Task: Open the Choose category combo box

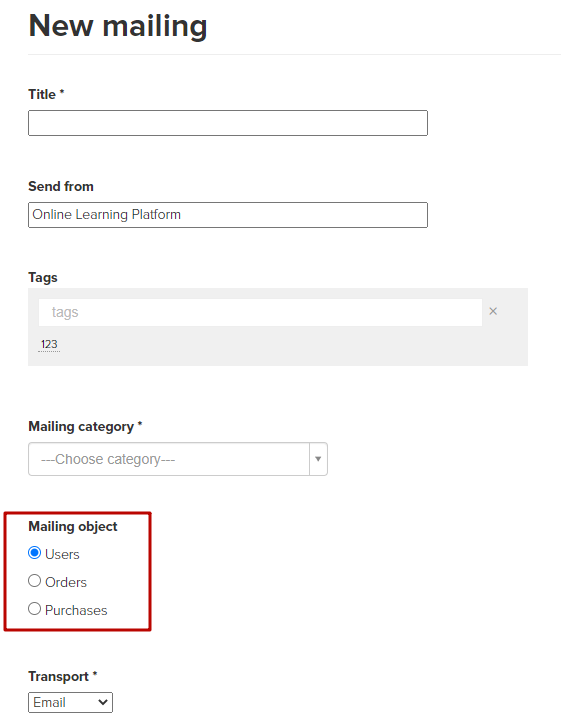Action: (178, 459)
